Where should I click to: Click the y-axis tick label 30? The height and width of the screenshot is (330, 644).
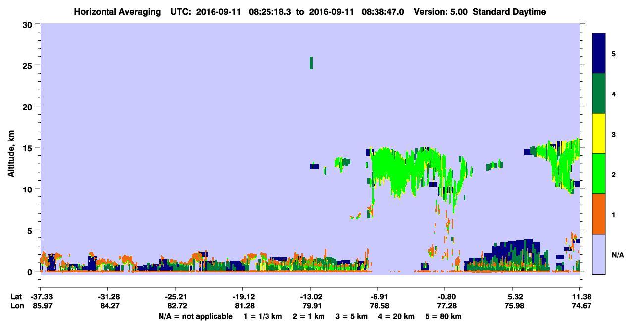coord(29,24)
